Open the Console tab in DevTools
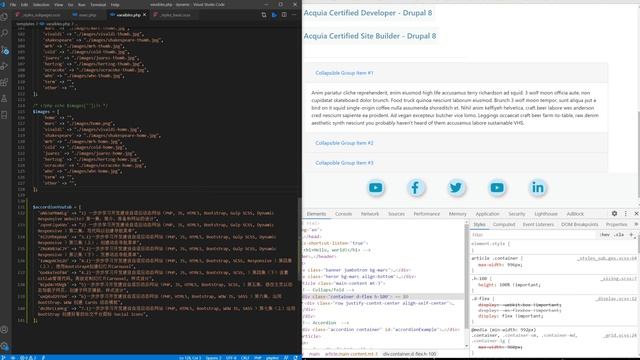 343,214
